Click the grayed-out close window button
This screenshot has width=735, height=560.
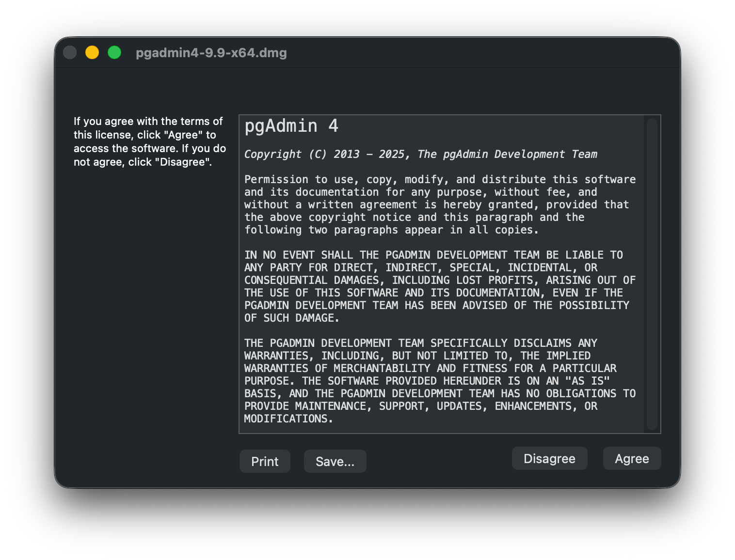coord(70,52)
